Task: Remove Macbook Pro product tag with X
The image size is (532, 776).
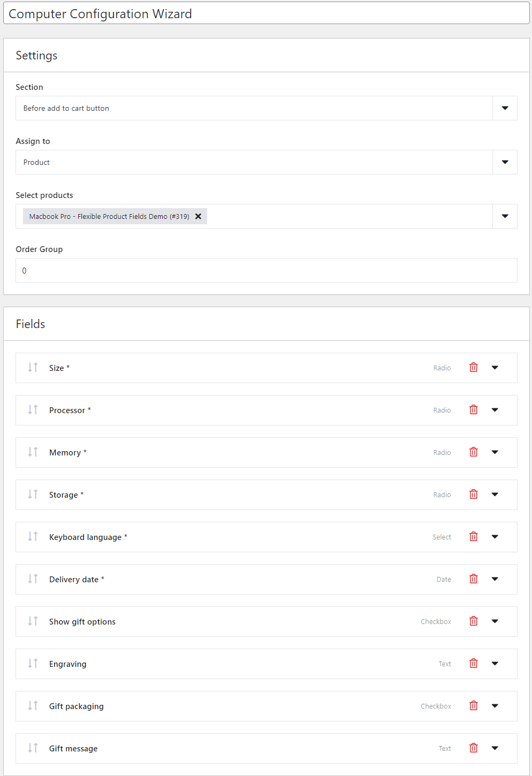Action: pos(198,216)
